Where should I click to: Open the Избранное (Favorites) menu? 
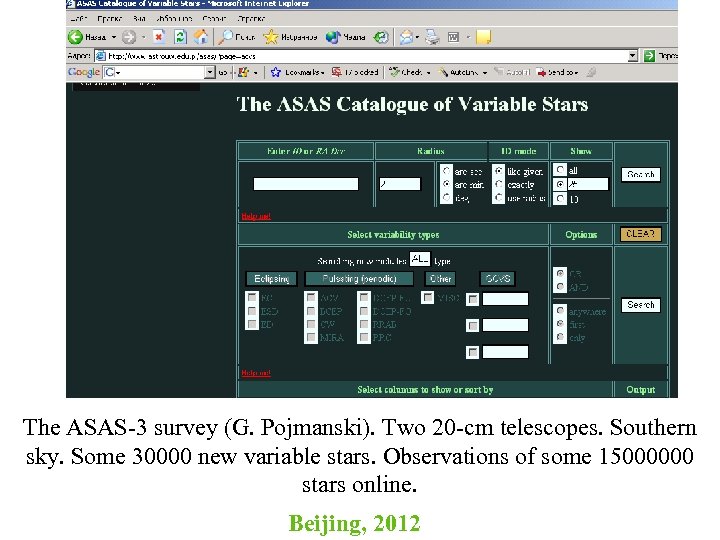tap(174, 19)
